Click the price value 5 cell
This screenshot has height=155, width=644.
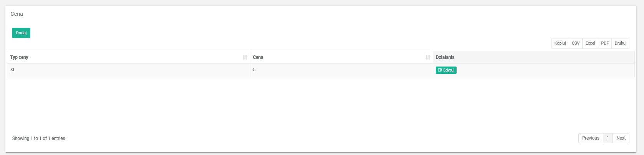coord(254,70)
